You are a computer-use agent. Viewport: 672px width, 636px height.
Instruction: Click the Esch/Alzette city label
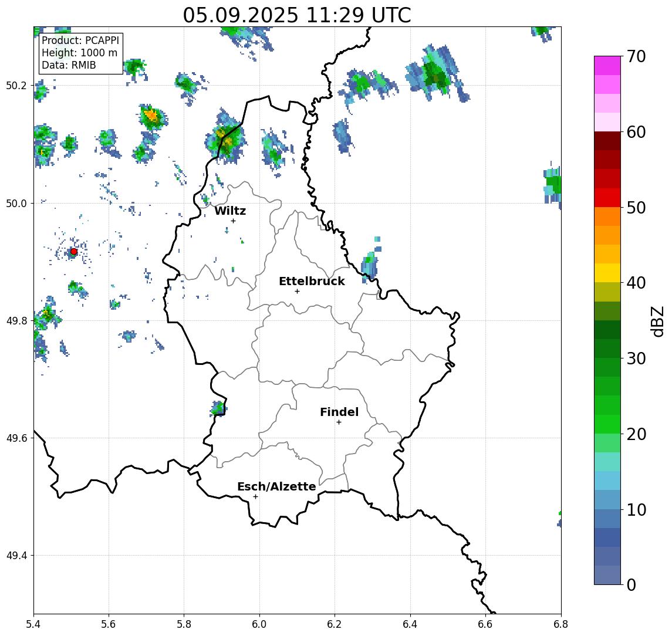[x=276, y=486]
